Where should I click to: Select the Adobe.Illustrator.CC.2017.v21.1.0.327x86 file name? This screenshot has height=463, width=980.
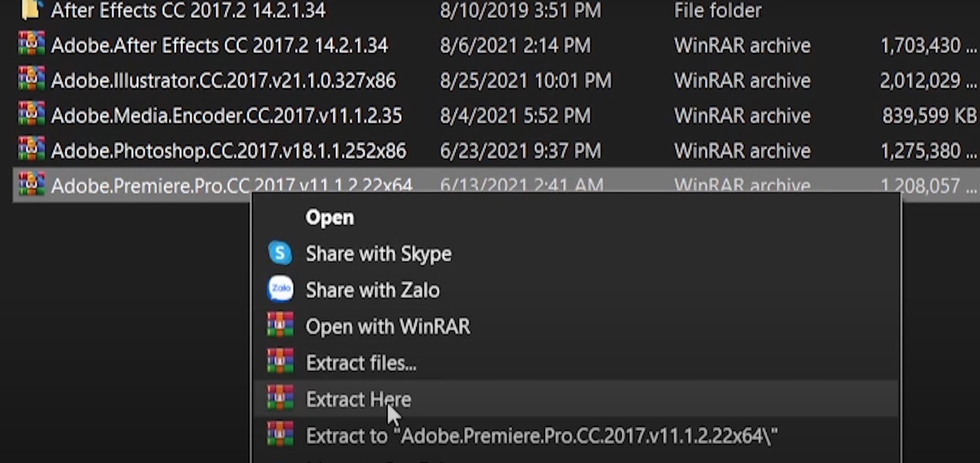coord(223,81)
